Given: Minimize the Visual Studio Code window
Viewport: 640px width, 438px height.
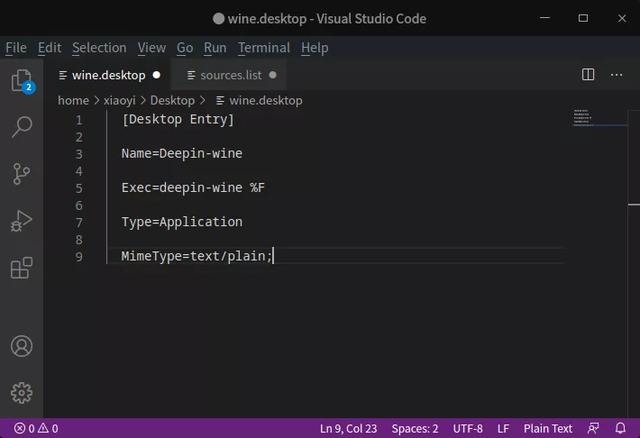Looking at the screenshot, I should (x=545, y=18).
